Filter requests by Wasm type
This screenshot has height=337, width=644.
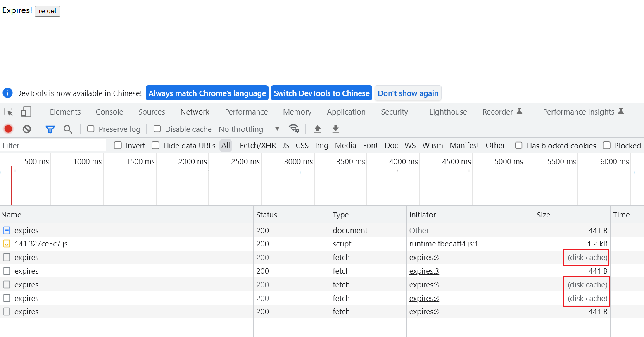coord(433,146)
